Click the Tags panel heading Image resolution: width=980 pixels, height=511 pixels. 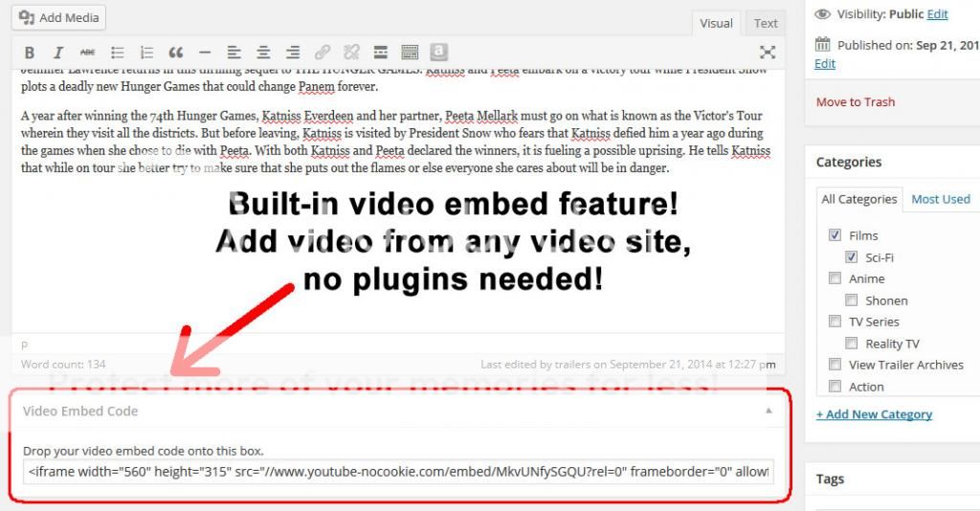pos(830,479)
